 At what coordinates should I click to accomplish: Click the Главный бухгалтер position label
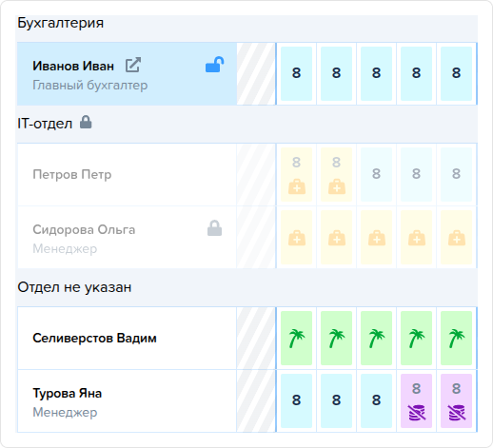pos(90,86)
